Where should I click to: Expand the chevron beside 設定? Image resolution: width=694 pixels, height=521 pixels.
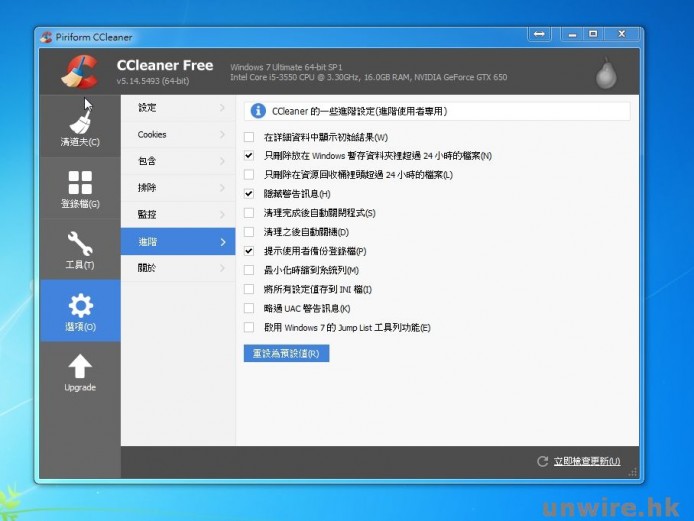click(222, 107)
